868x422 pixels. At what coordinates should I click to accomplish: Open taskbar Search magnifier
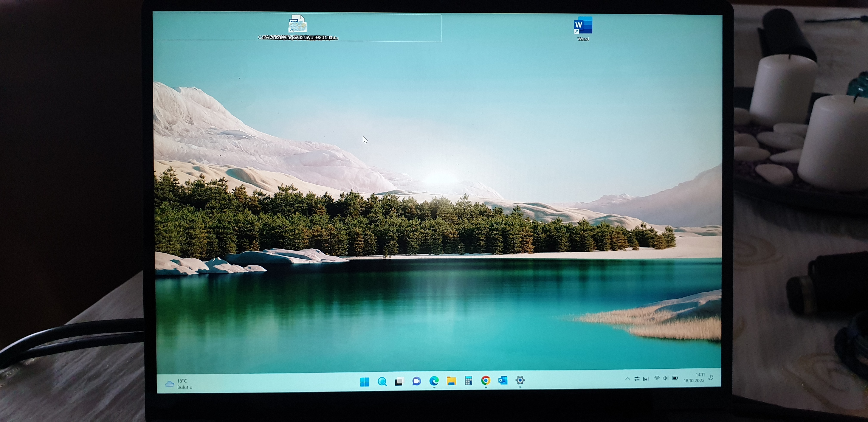coord(382,382)
